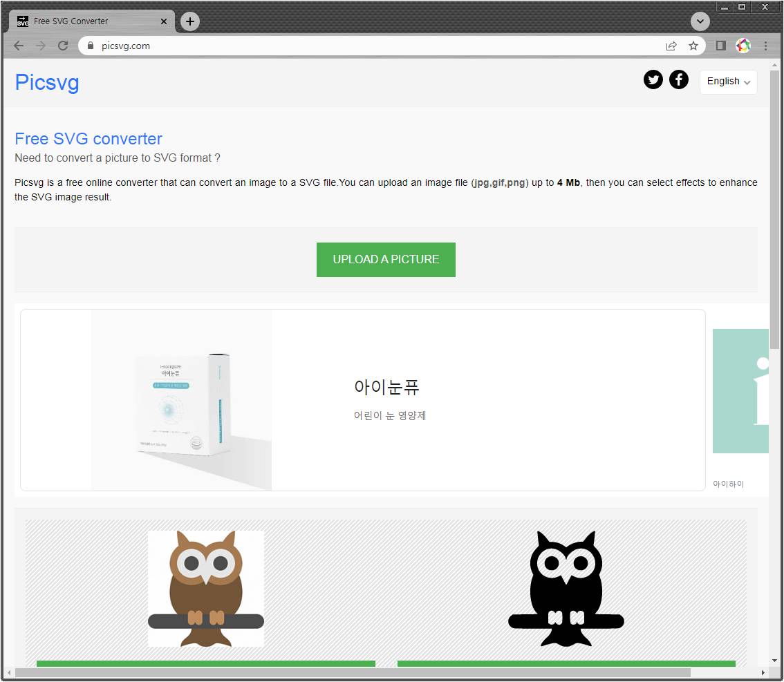Click the profile avatar icon
The width and height of the screenshot is (784, 682).
pyautogui.click(x=743, y=46)
